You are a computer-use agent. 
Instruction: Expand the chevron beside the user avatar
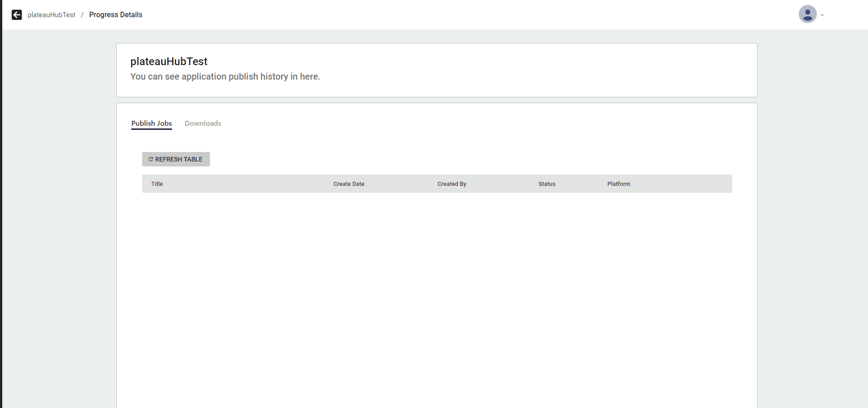click(822, 15)
